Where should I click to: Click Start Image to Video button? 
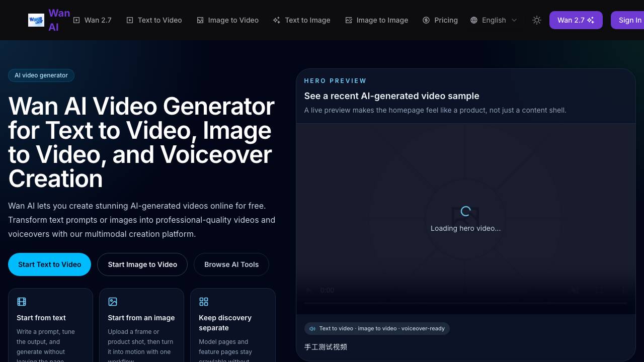[x=142, y=264]
